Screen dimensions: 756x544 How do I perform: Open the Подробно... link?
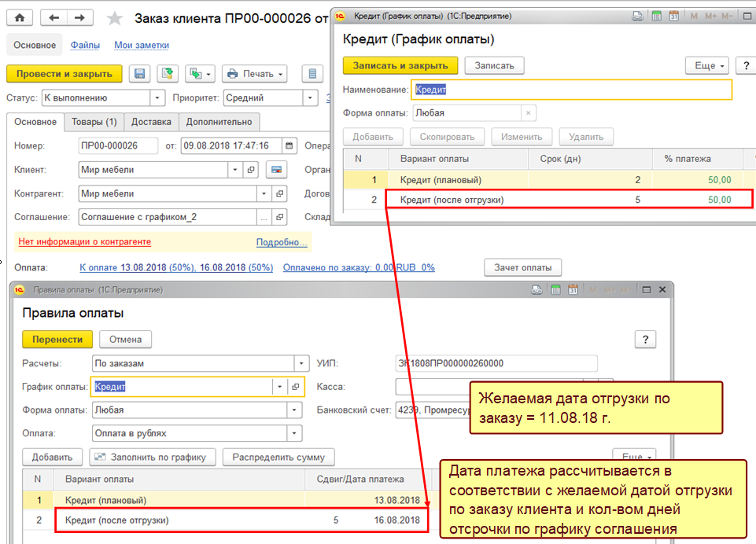point(282,242)
